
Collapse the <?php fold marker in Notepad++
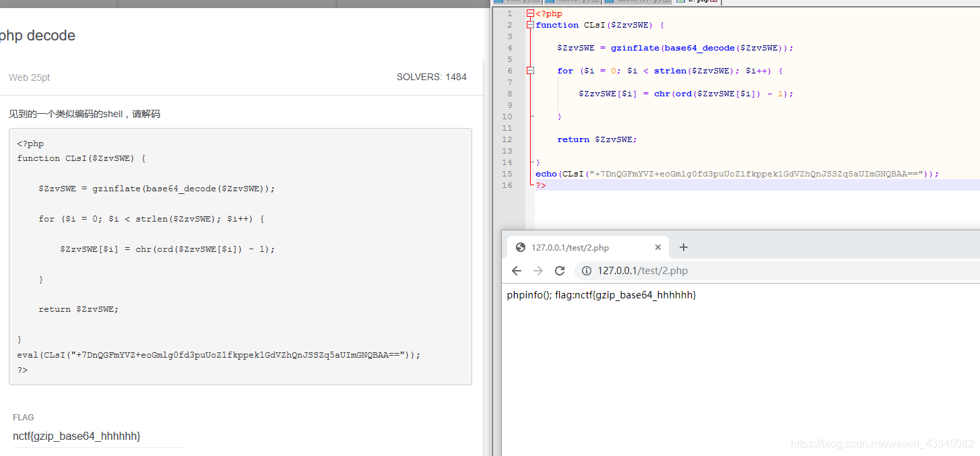[530, 13]
